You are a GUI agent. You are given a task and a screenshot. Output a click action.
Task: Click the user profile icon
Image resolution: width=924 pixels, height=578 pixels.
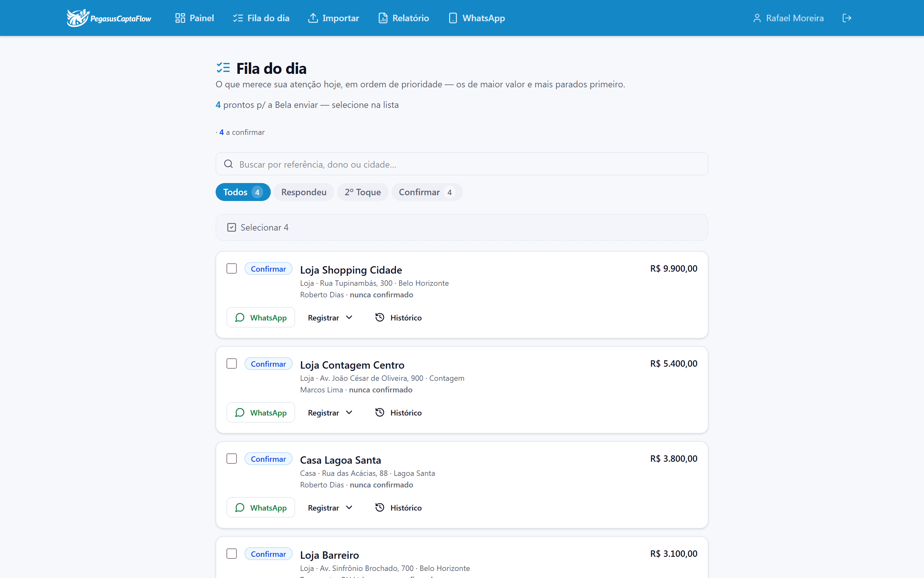[x=757, y=18]
